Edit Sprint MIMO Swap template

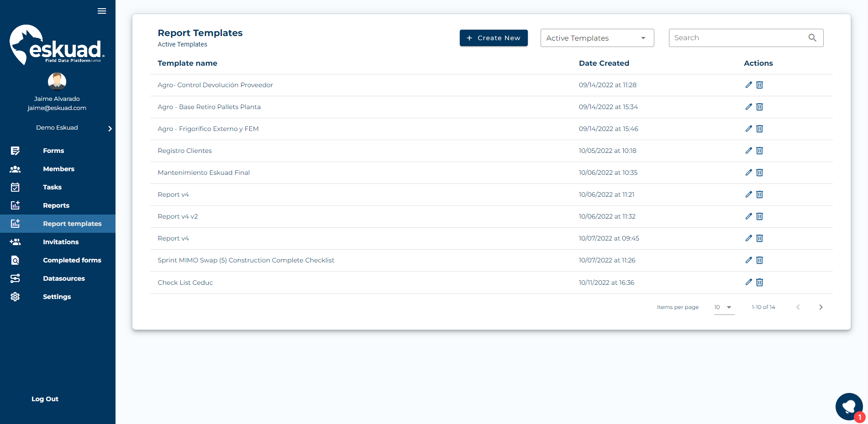click(748, 260)
